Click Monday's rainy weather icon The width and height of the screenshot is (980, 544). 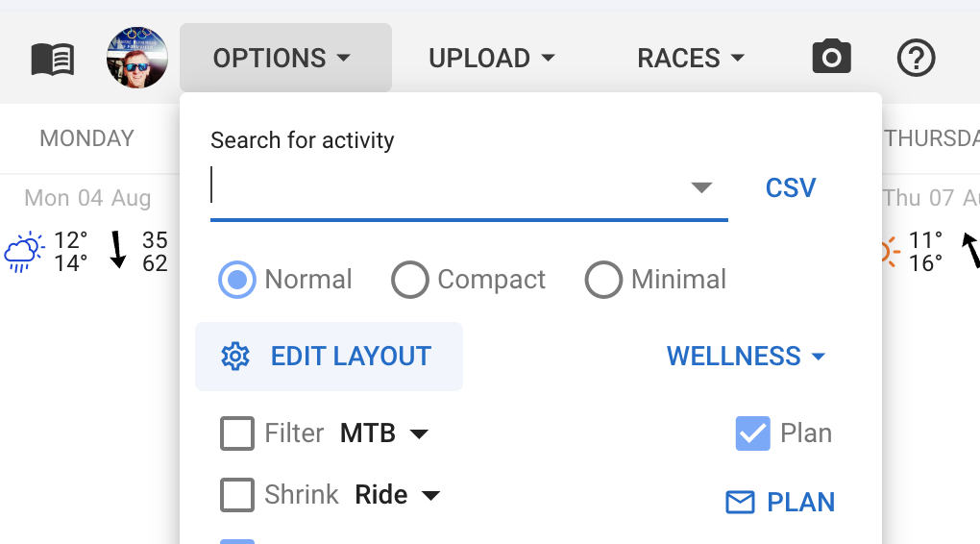(23, 252)
